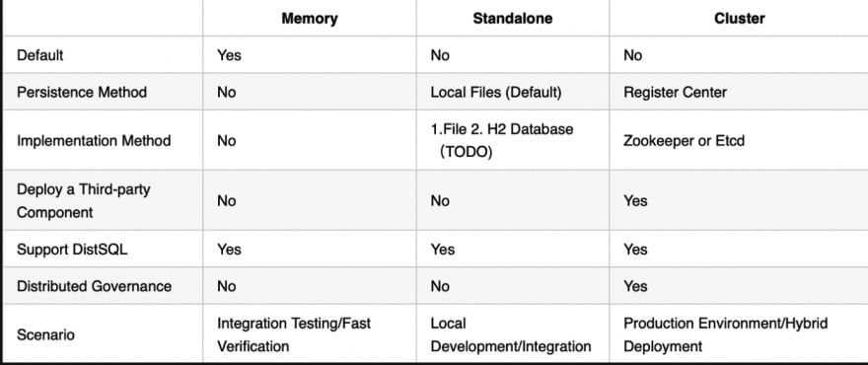This screenshot has width=868, height=365.
Task: Click the Persistence Method row label
Action: (82, 92)
